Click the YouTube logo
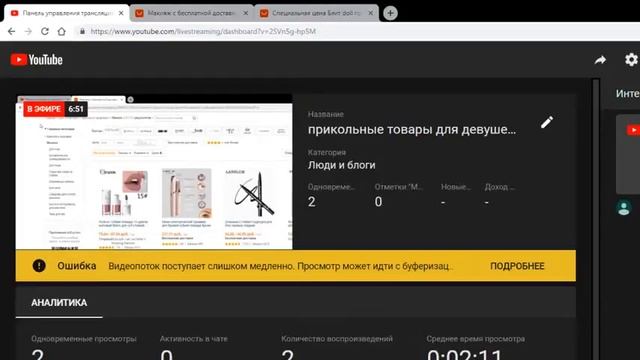 [x=37, y=60]
